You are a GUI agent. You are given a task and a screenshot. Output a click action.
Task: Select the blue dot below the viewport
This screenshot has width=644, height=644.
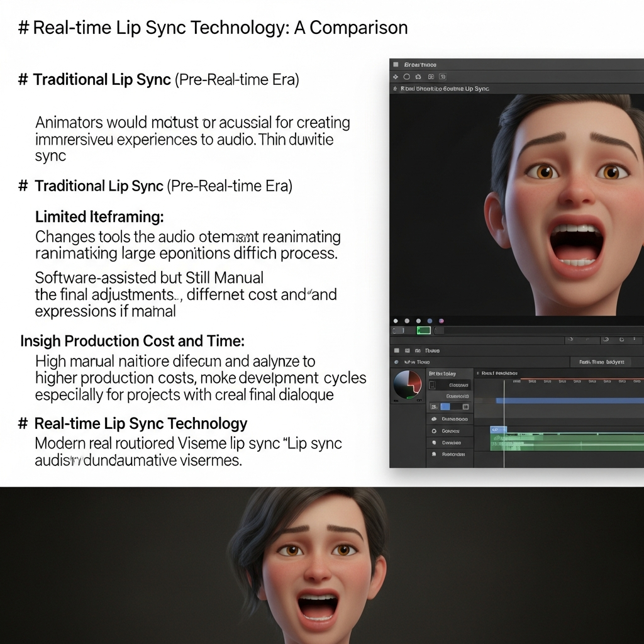tap(430, 321)
